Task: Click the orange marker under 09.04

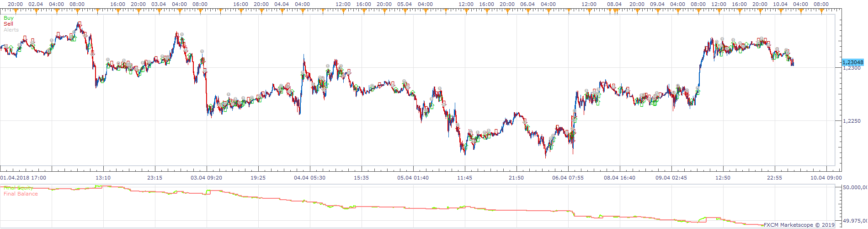Action: pyautogui.click(x=657, y=11)
